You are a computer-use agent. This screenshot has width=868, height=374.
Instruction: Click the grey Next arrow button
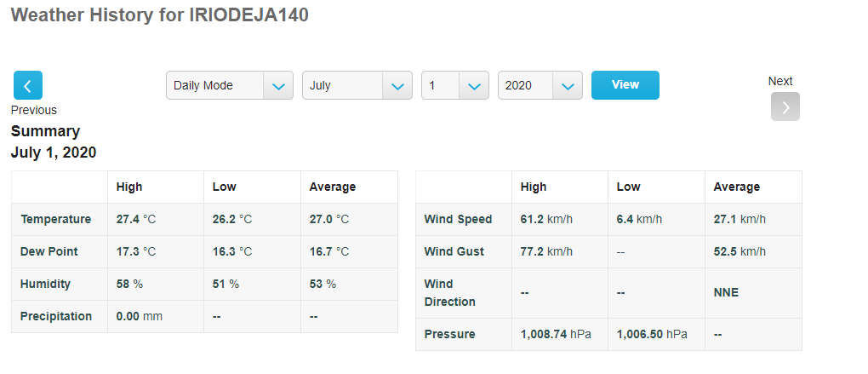[785, 106]
